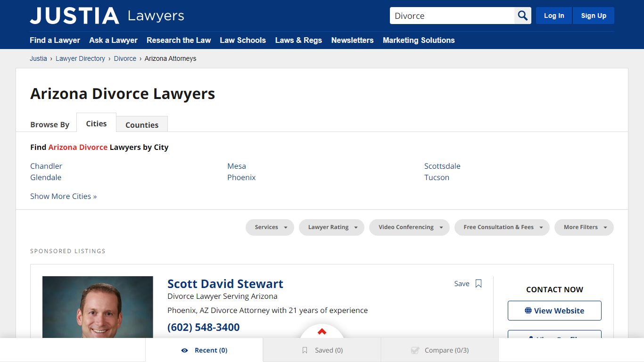Click Justia breadcrumb link
This screenshot has height=362, width=644.
(x=38, y=58)
